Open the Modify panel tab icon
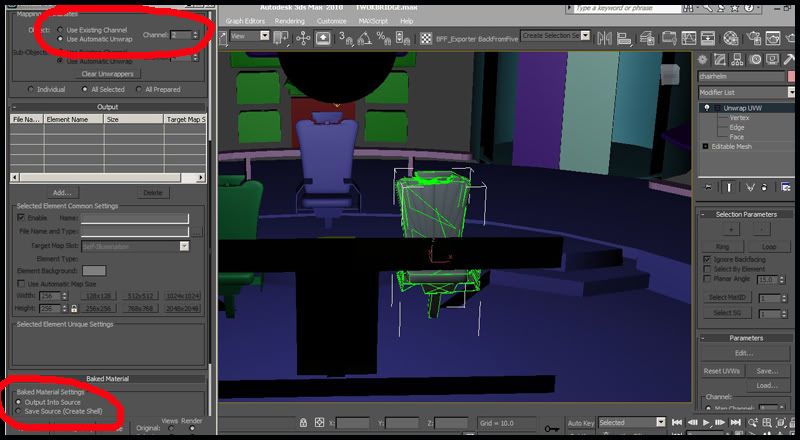The image size is (800, 440). click(720, 60)
